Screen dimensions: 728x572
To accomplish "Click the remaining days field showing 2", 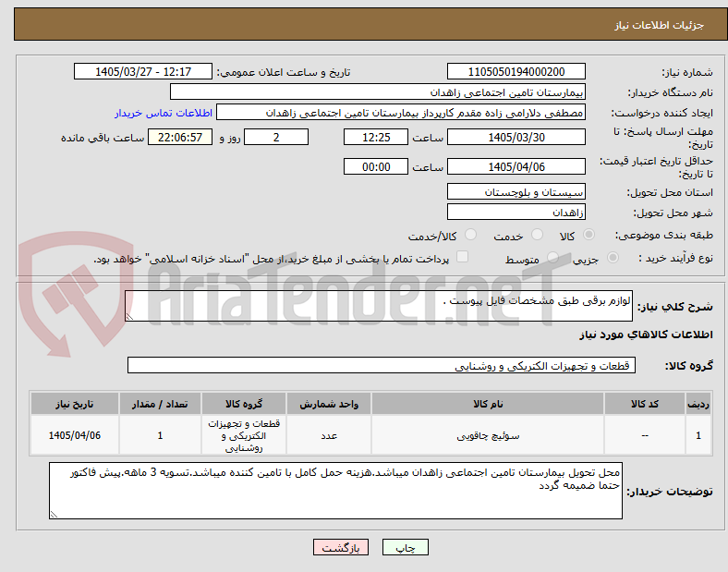I will coord(276,138).
